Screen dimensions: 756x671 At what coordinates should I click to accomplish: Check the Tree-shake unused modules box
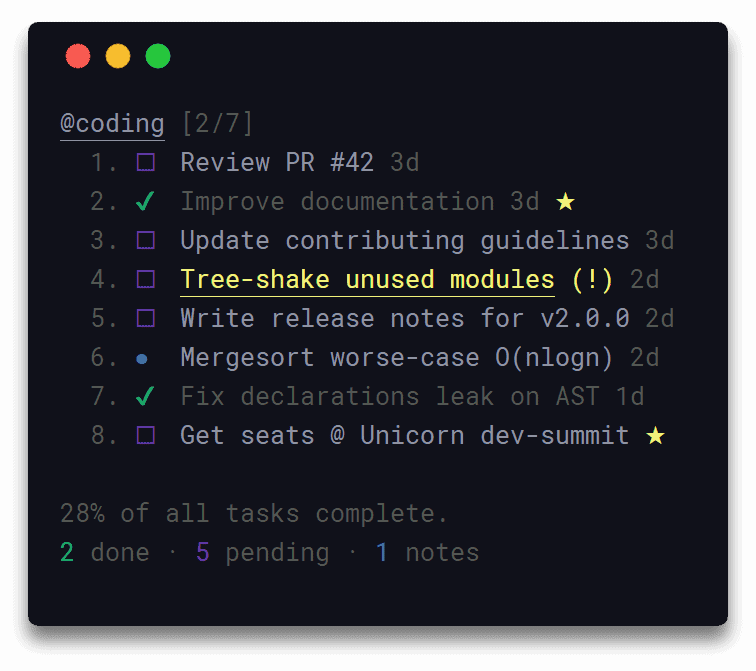point(146,280)
